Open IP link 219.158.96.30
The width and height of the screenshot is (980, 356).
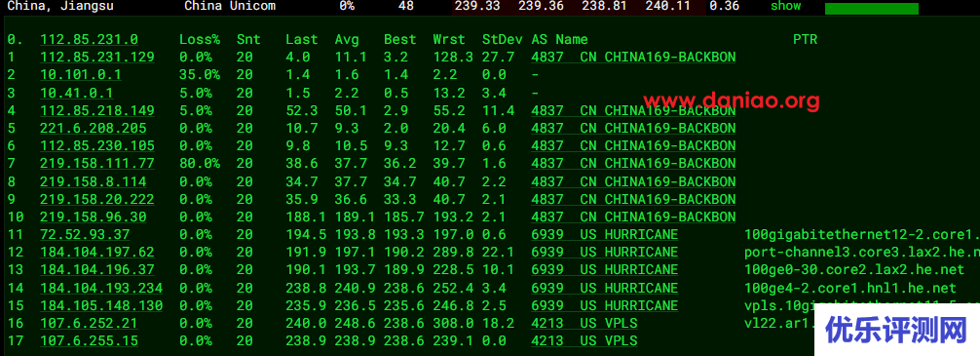[x=94, y=218]
